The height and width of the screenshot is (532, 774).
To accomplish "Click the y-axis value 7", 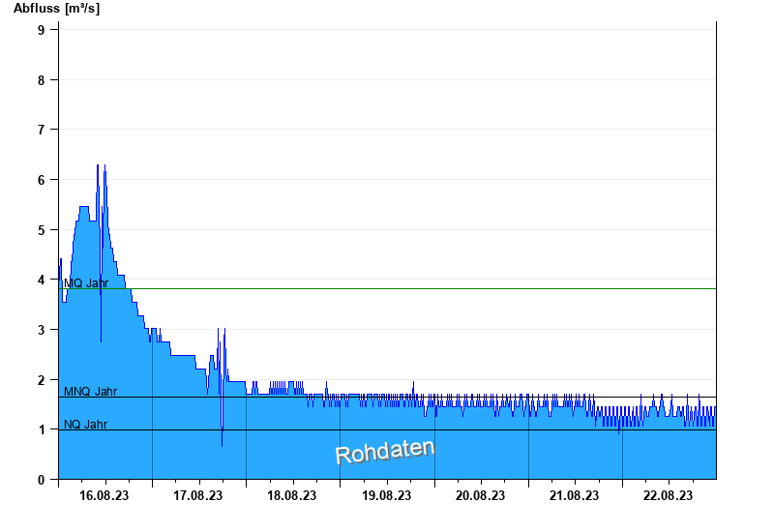I will (x=42, y=130).
